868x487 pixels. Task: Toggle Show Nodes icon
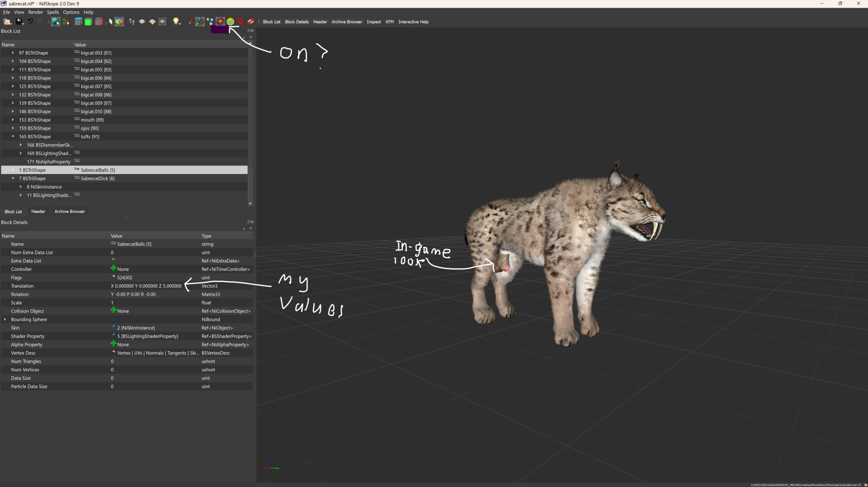[x=210, y=21]
